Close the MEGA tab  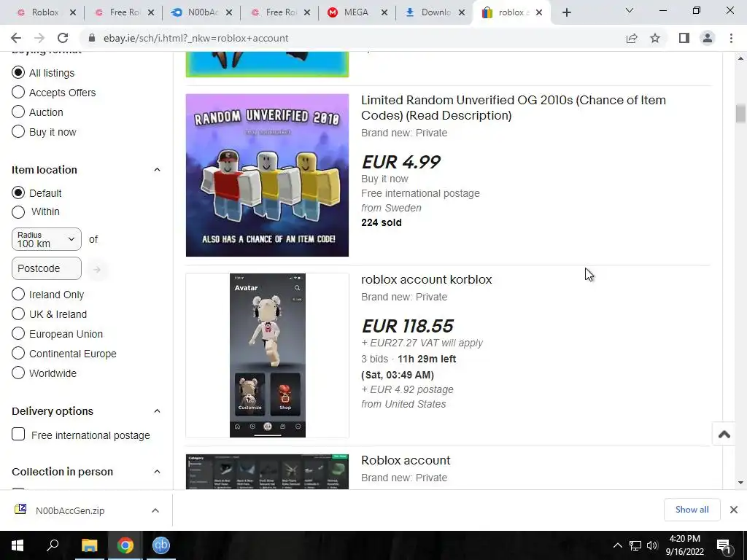[384, 13]
